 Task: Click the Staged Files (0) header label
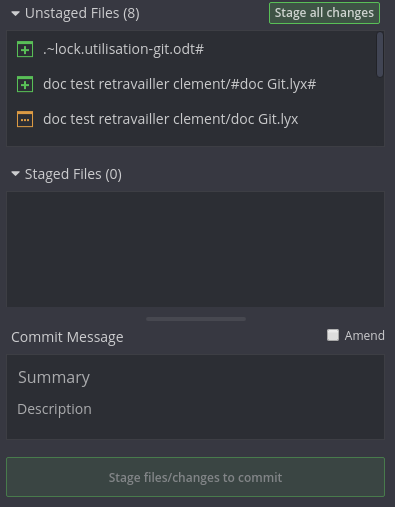point(73,174)
